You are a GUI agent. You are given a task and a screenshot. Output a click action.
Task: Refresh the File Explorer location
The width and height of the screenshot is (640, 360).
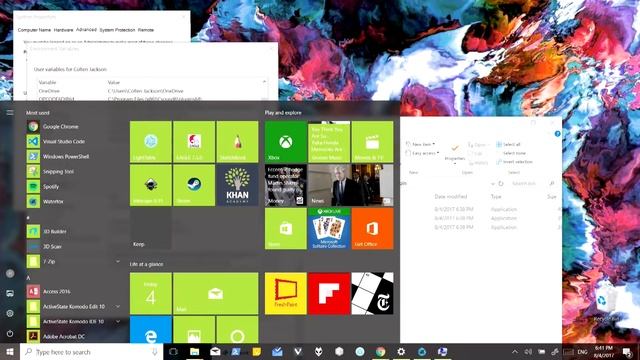point(501,184)
